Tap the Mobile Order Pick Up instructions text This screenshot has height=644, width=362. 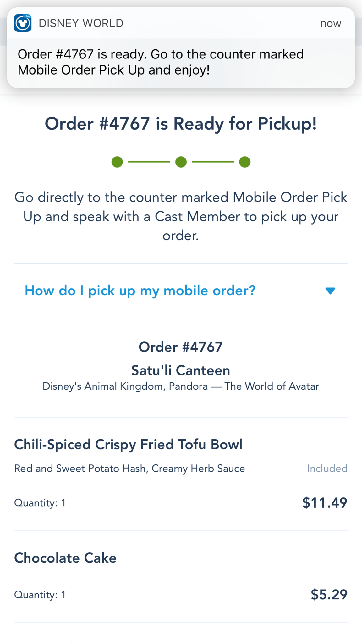point(181,216)
